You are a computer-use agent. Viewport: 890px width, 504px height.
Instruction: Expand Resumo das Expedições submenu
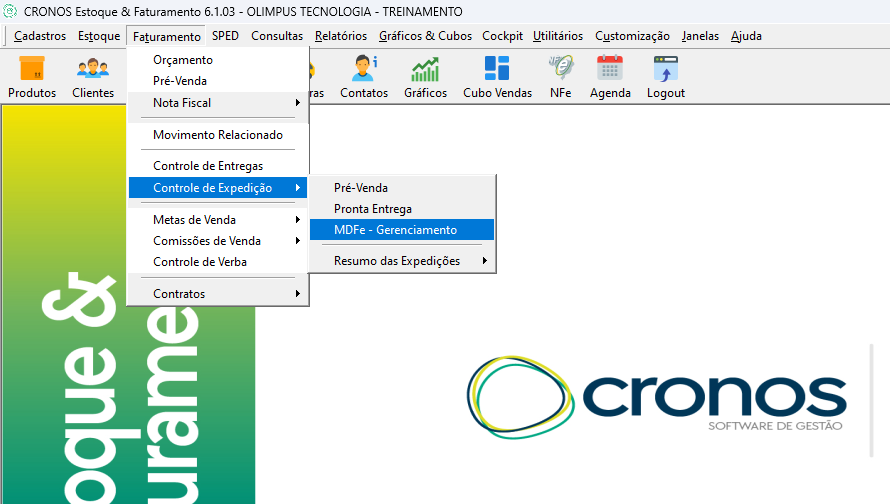coord(402,261)
